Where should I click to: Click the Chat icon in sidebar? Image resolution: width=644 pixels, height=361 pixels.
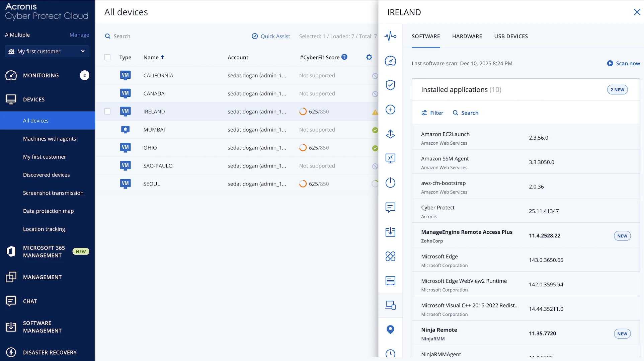pos(11,301)
